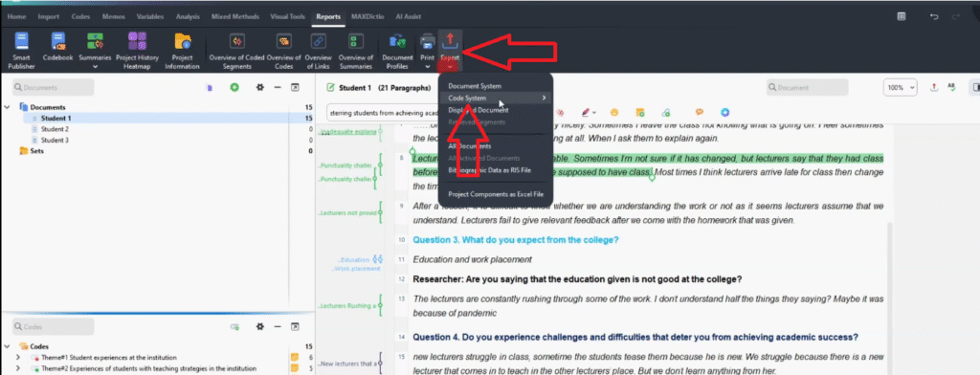The width and height of the screenshot is (980, 375).
Task: Open Documents panel settings gear
Action: click(x=260, y=88)
